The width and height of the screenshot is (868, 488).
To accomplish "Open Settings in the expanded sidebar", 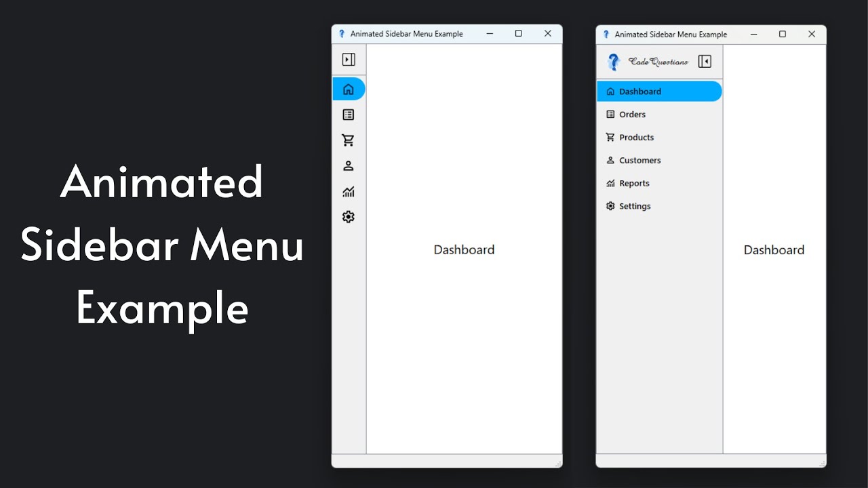I will [x=659, y=206].
